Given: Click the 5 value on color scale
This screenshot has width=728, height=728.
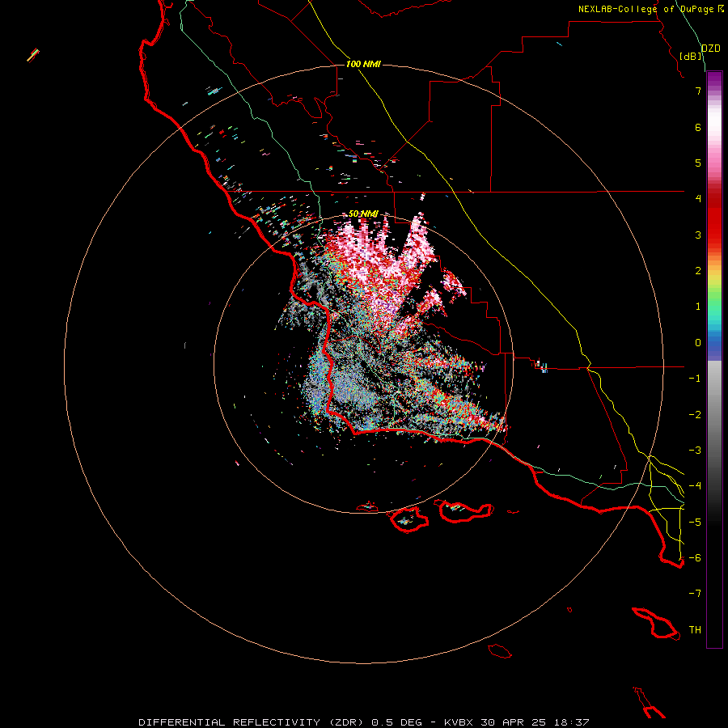Looking at the screenshot, I should [698, 163].
